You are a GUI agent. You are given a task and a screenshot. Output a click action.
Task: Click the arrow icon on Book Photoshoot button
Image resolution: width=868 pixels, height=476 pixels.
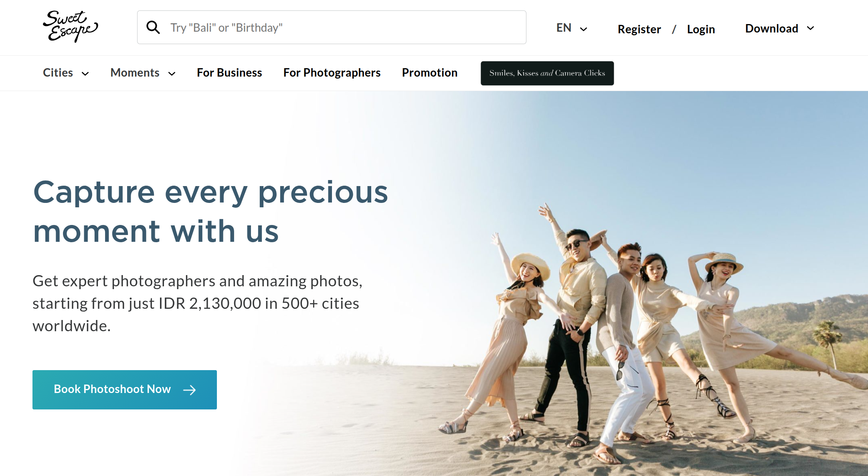point(189,390)
